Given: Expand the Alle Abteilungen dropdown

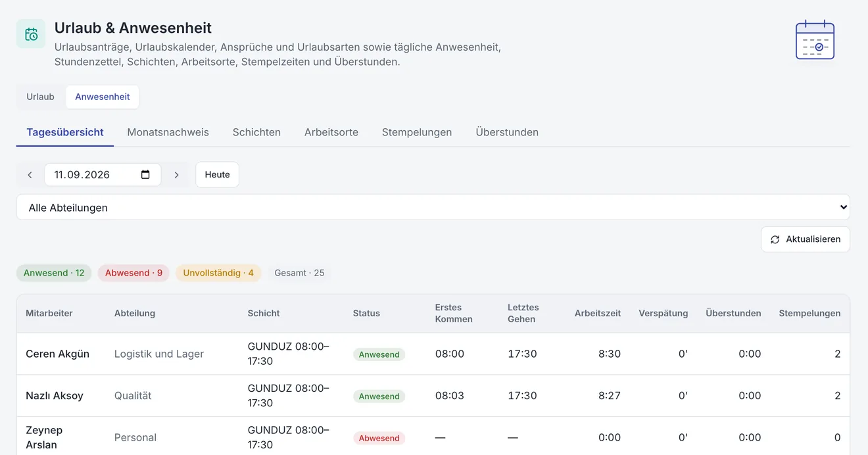Looking at the screenshot, I should click(x=433, y=207).
